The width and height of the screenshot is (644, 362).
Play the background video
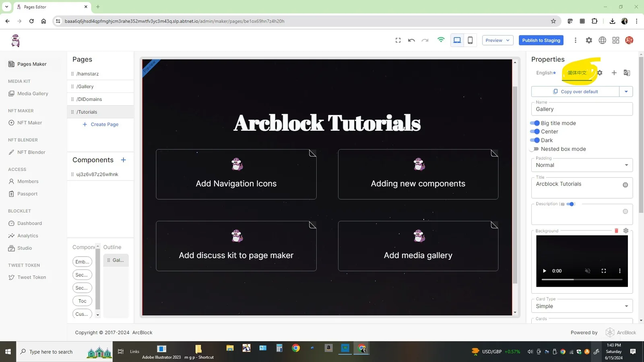click(x=545, y=271)
